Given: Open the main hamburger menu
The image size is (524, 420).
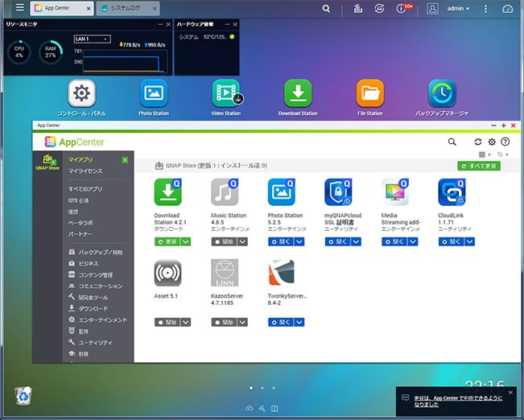Looking at the screenshot, I should (19, 7).
